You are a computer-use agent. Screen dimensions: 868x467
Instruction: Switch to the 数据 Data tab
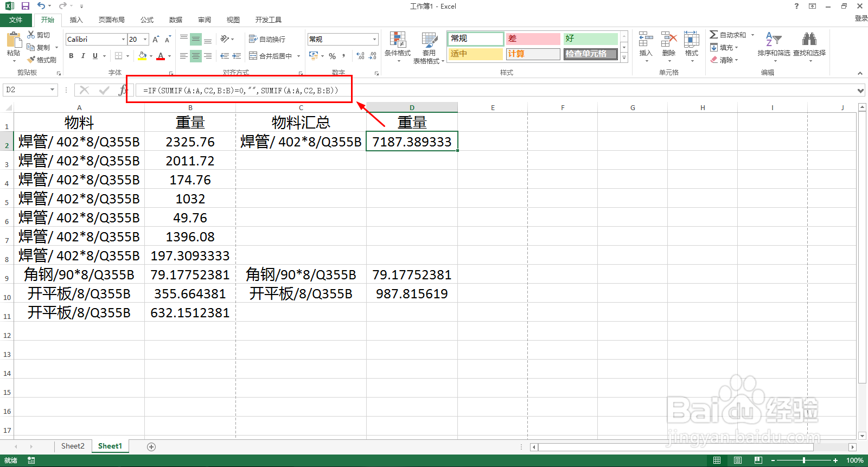176,20
